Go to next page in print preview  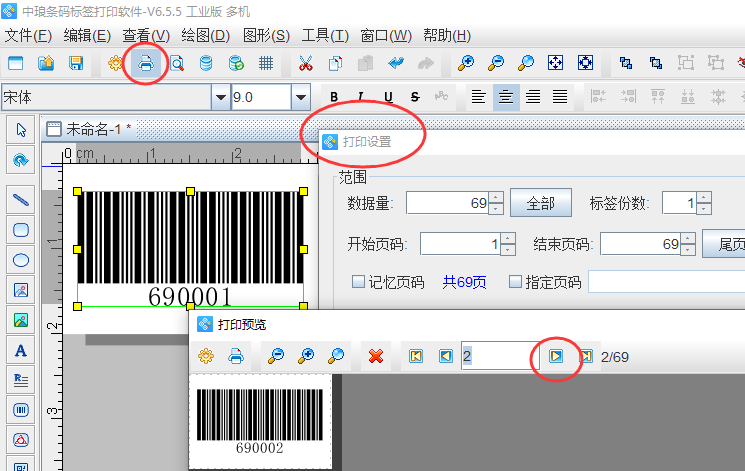tap(556, 356)
